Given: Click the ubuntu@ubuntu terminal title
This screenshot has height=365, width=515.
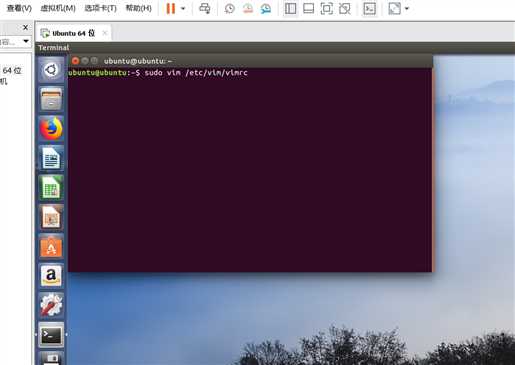Looking at the screenshot, I should [138, 61].
